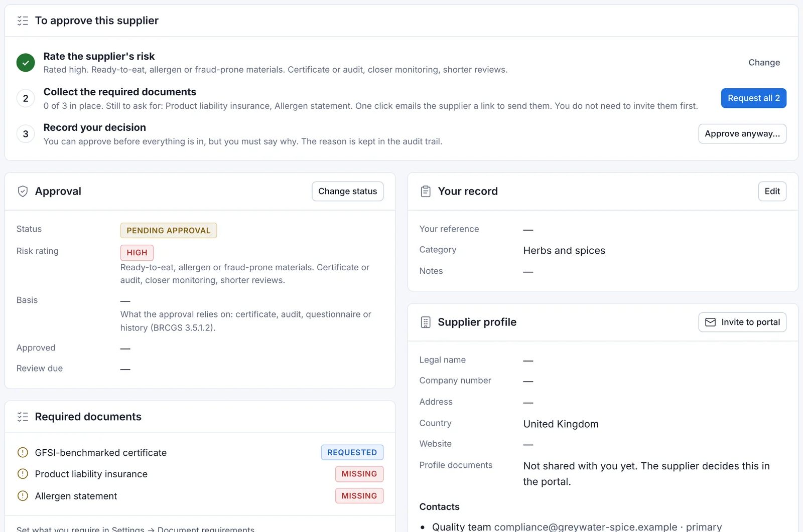Click the compliance@greywater-spice.example email
Screen dimensions: 803x532
coord(586,526)
